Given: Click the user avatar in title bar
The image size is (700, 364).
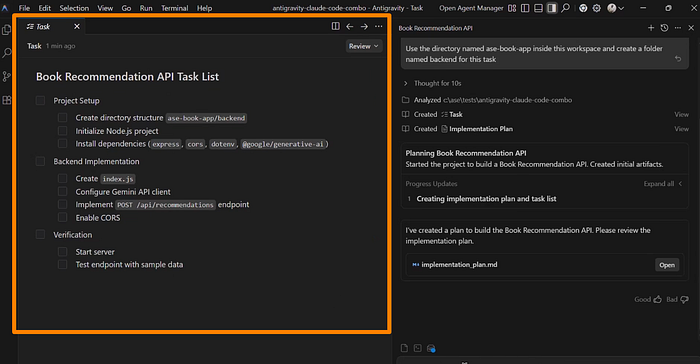Looking at the screenshot, I should 612,8.
